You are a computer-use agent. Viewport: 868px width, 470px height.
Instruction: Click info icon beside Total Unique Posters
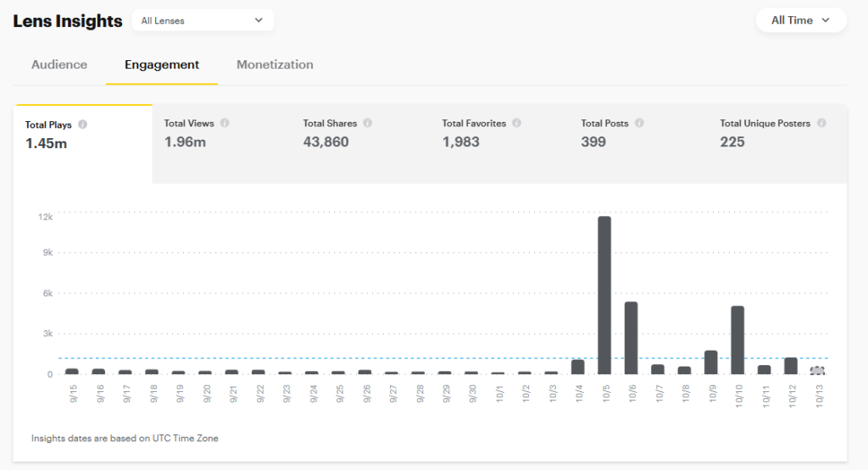(x=821, y=123)
